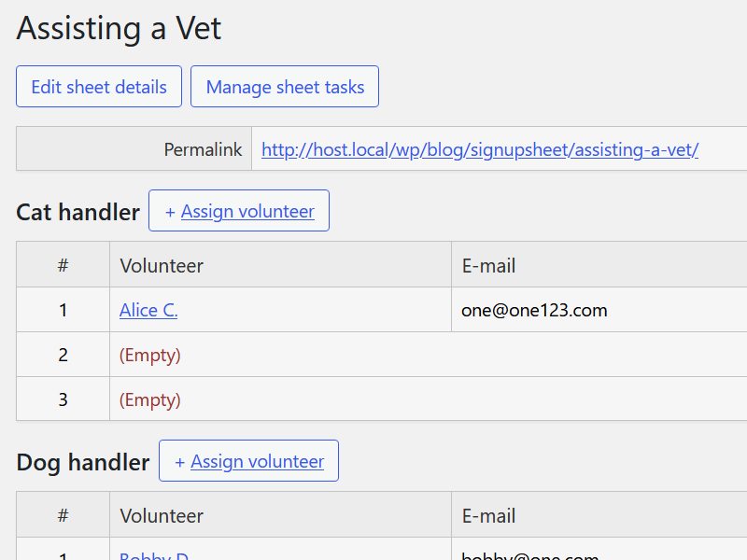Click Volunteer column header in Dog handler table
747x560 pixels.
tap(162, 515)
